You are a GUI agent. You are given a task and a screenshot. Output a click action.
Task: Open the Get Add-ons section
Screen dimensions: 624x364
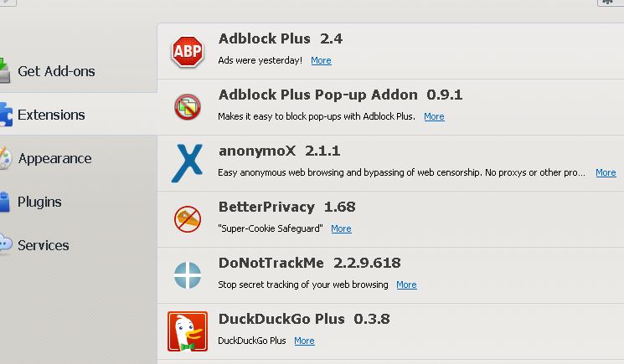coord(56,71)
